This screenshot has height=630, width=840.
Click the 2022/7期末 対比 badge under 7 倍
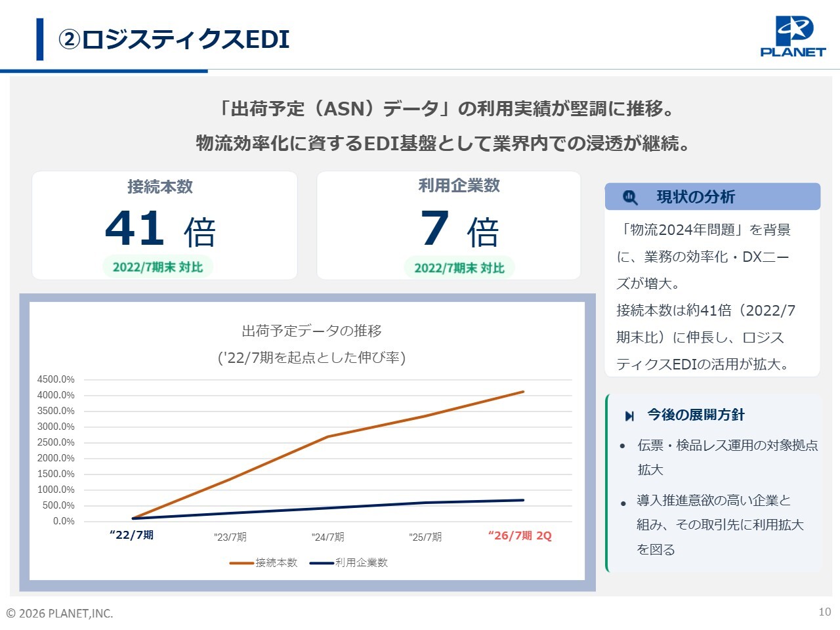pyautogui.click(x=459, y=268)
